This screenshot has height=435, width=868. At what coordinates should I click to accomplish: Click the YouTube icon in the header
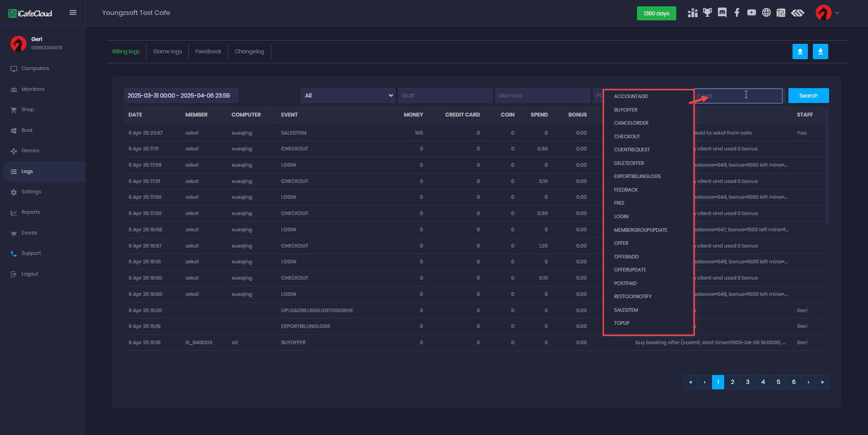pos(751,13)
